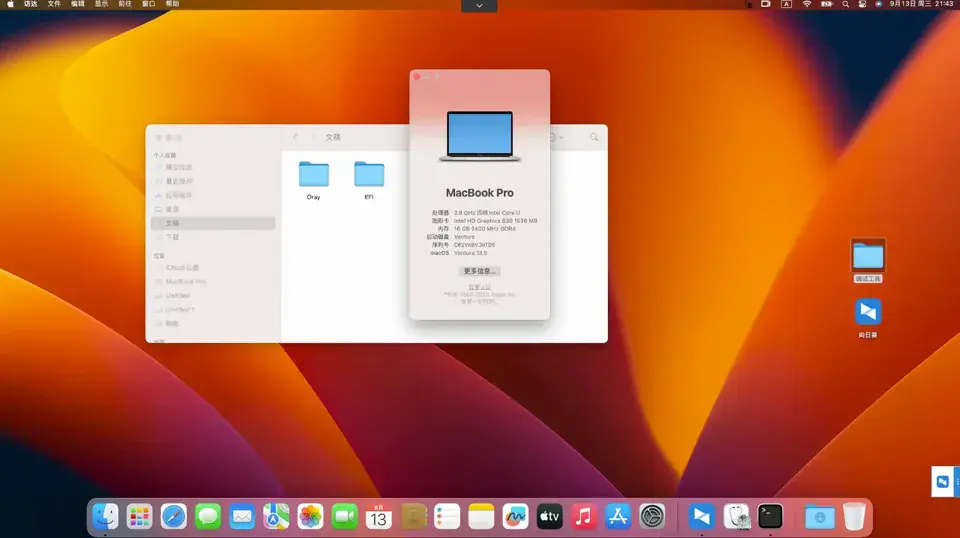
Task: Open Photos app in the Dock
Action: [x=310, y=517]
